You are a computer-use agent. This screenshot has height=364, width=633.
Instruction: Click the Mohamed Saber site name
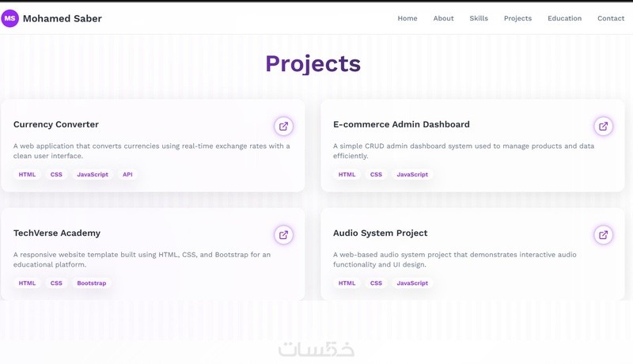[x=63, y=18]
